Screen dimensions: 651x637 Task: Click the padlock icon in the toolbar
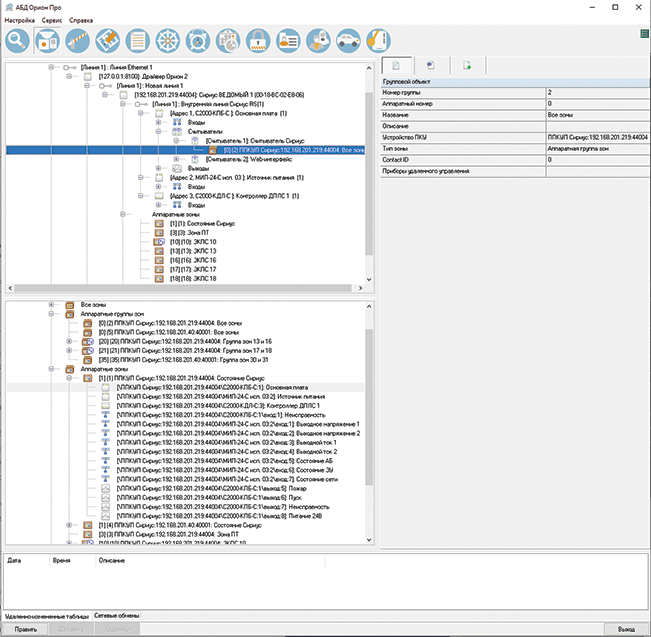pyautogui.click(x=258, y=40)
